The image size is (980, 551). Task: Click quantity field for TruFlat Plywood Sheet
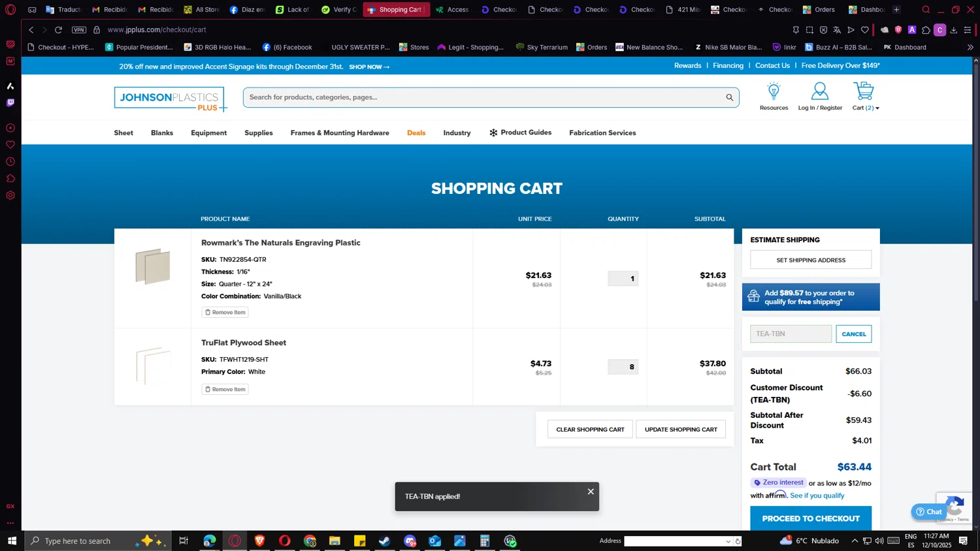tap(623, 367)
